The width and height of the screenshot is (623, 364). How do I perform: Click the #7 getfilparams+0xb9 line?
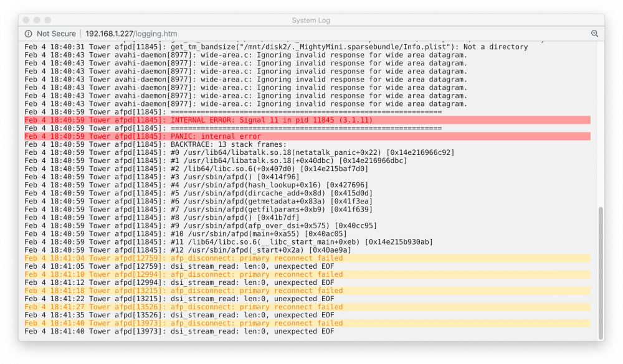pos(198,210)
